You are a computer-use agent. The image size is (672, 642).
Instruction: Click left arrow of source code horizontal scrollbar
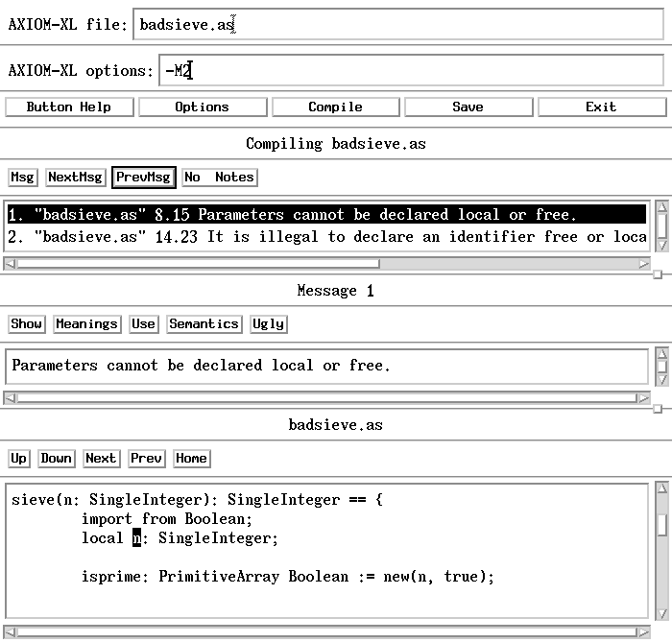[10, 632]
